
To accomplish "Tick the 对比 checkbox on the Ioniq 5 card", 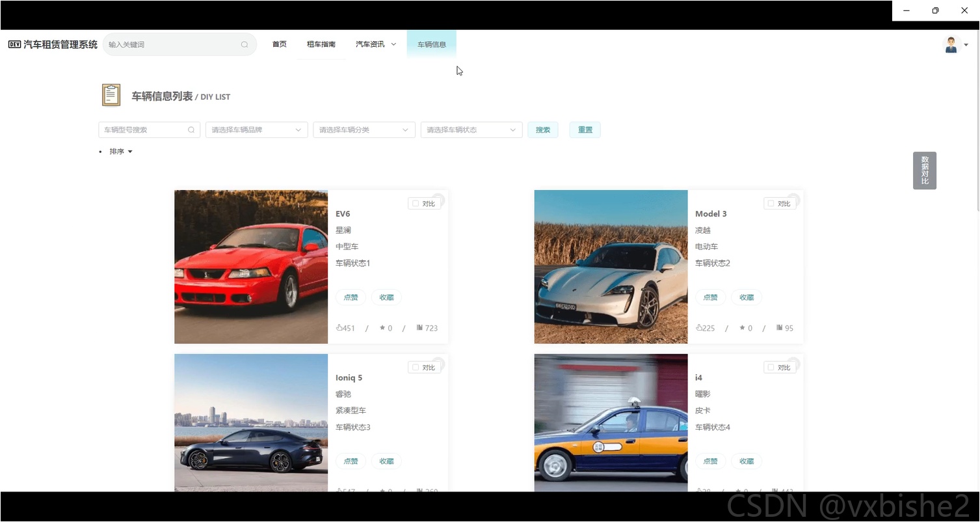I will pos(416,368).
